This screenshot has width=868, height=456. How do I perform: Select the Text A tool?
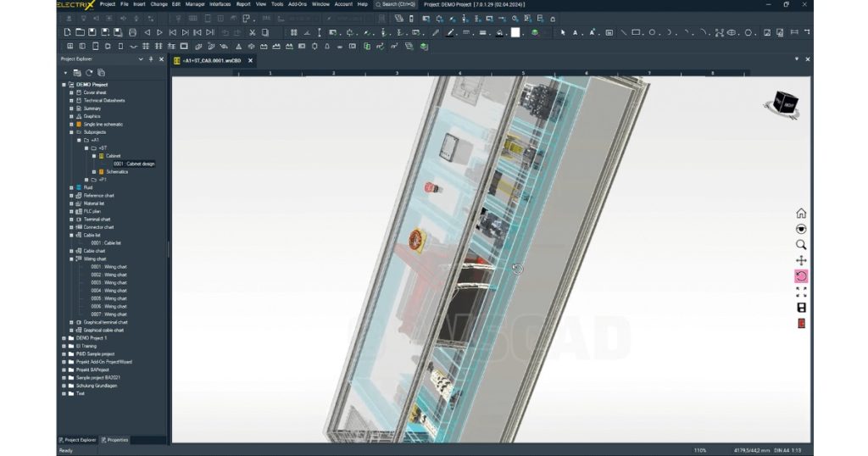(x=576, y=33)
